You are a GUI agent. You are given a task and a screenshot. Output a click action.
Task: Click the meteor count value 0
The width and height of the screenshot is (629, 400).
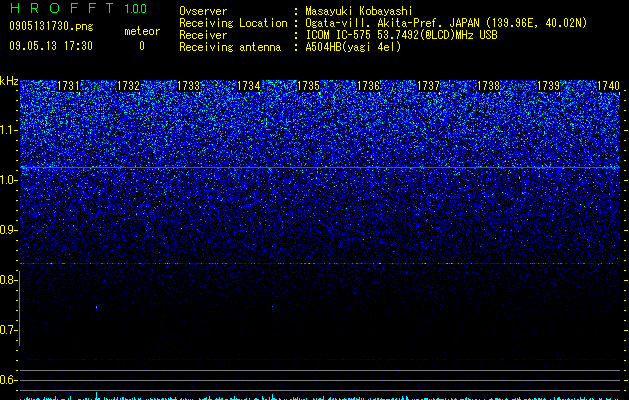coord(142,46)
